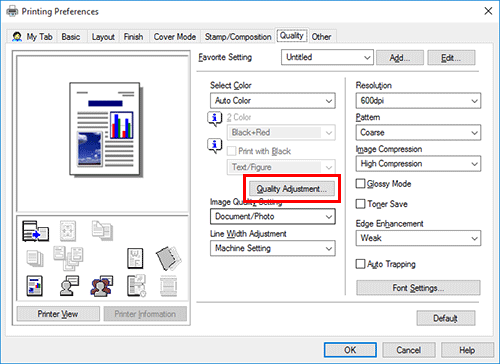This screenshot has height=364, width=500.
Task: Select the single user authentication icon
Action: click(x=69, y=286)
